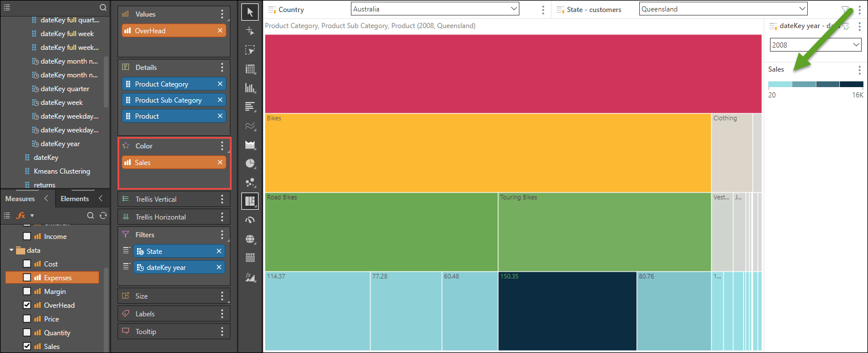This screenshot has width=868, height=353.
Task: Click darkest swatch in Sales color legend
Action: 851,84
